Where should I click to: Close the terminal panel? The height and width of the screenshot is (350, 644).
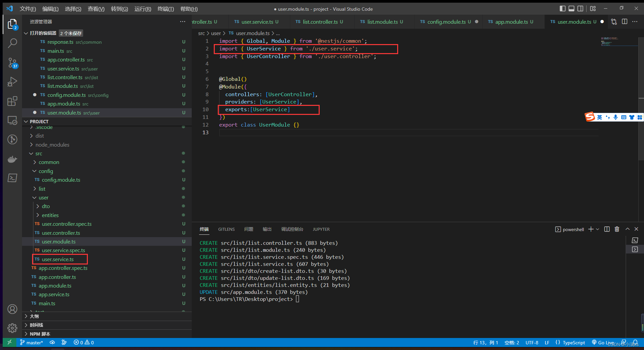pyautogui.click(x=636, y=229)
